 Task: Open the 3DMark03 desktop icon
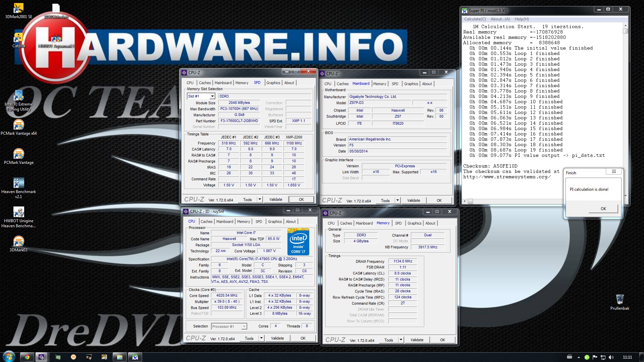coord(18,244)
